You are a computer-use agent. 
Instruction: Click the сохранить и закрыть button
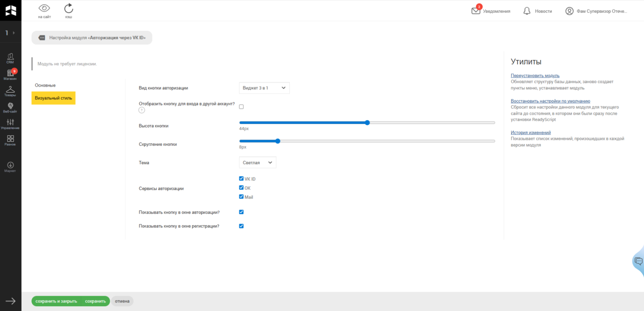56,301
